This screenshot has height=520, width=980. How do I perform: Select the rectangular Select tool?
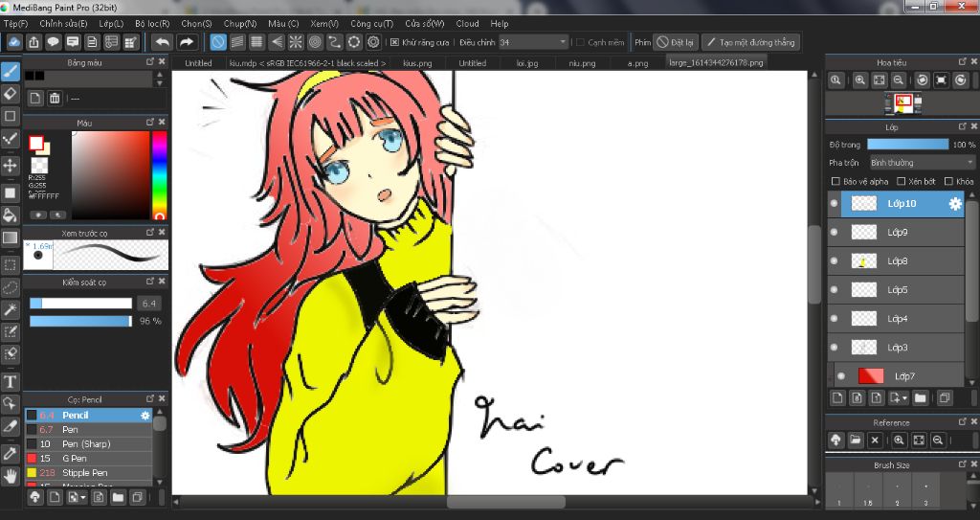10,264
